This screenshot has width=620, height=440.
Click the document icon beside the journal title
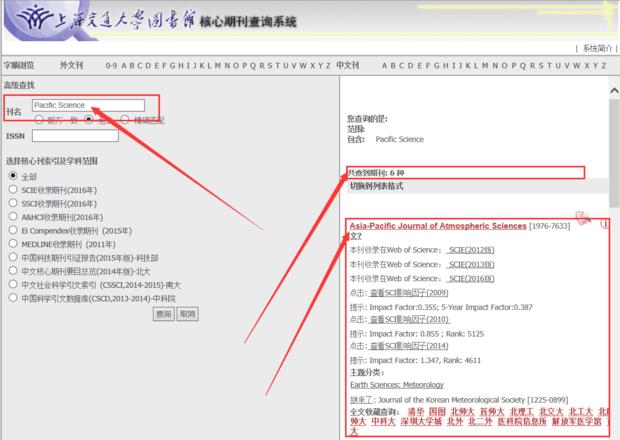click(583, 218)
